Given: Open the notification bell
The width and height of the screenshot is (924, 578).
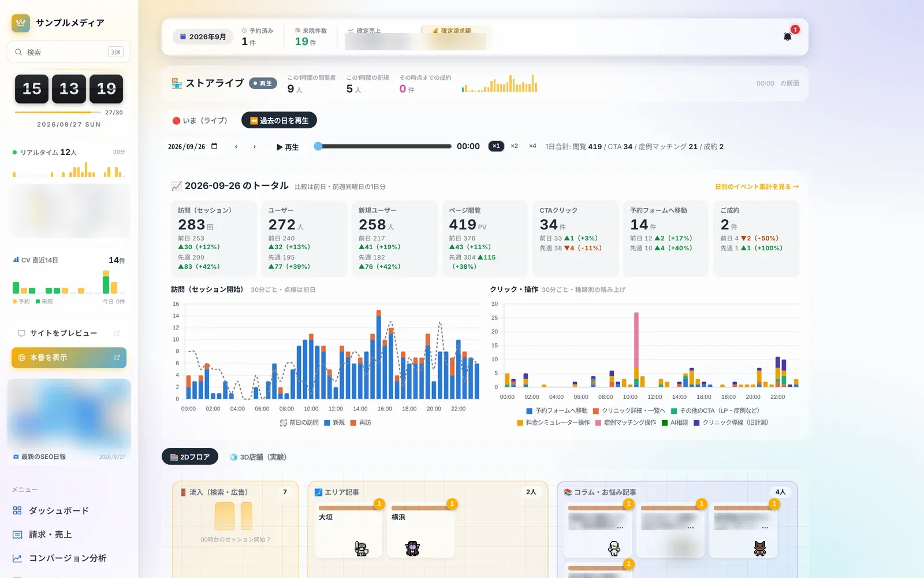Looking at the screenshot, I should click(x=787, y=36).
